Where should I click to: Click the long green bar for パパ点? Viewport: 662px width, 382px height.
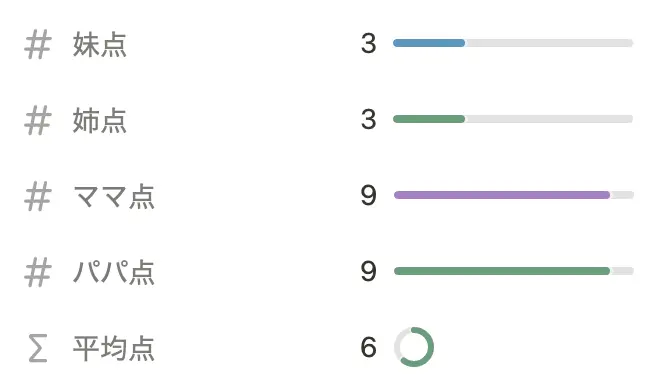(502, 271)
